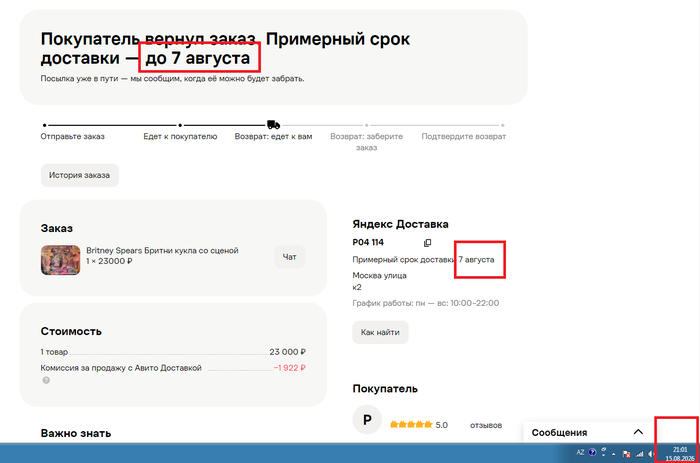Click the Москва улица address text
The image size is (700, 463).
[x=379, y=275]
